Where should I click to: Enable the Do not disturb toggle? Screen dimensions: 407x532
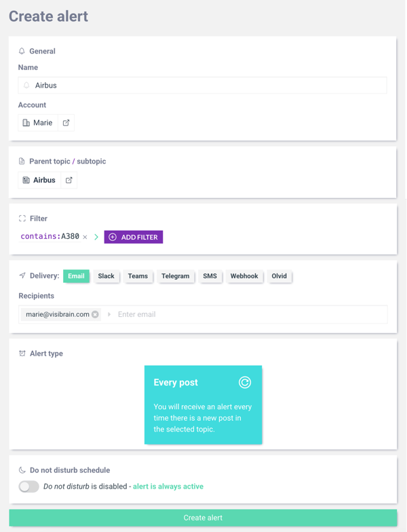point(28,487)
